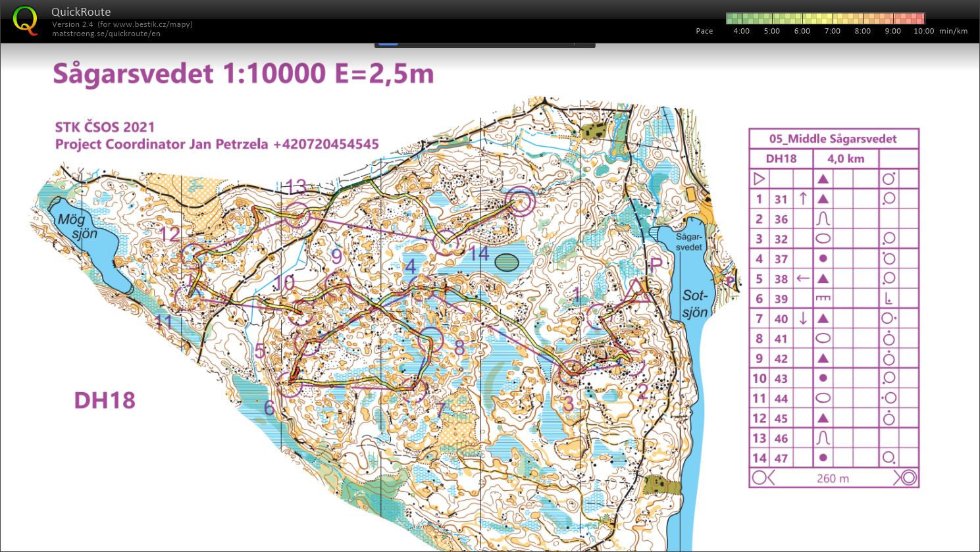The width and height of the screenshot is (980, 552).
Task: Click the start triangle on the map
Action: click(638, 290)
